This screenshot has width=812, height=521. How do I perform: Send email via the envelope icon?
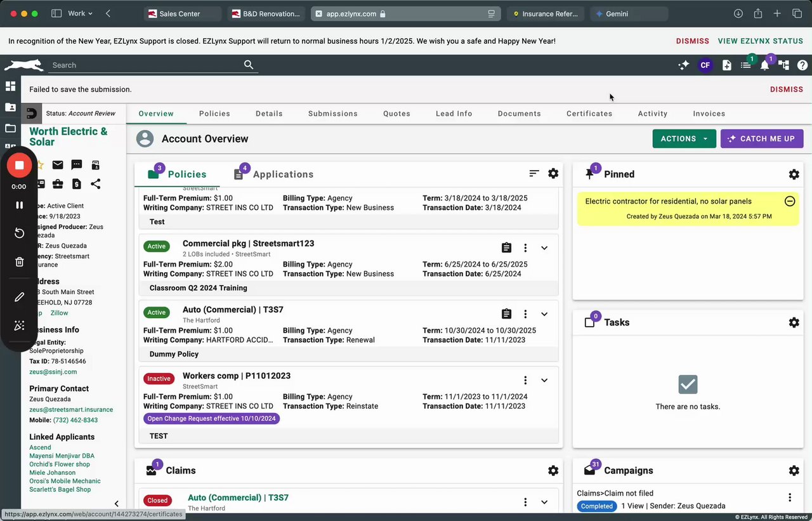click(58, 165)
